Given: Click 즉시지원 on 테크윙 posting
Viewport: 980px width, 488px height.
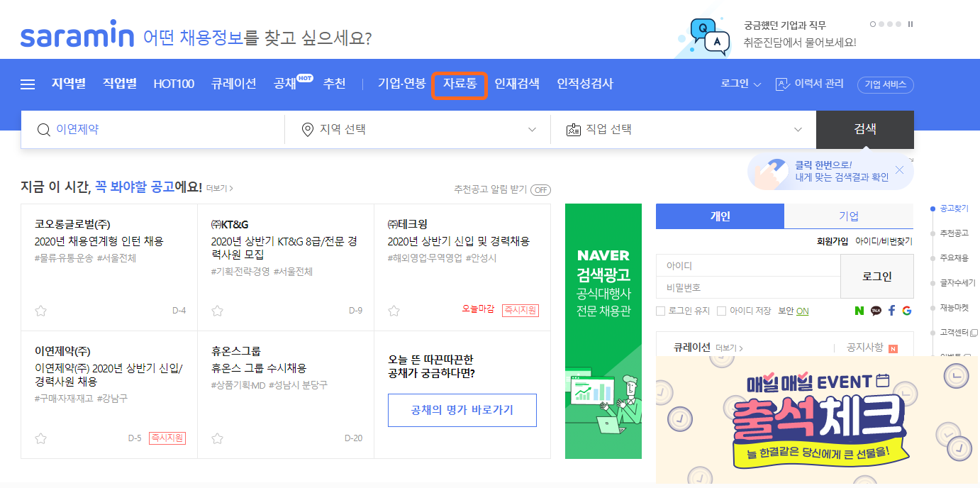Looking at the screenshot, I should click(520, 310).
